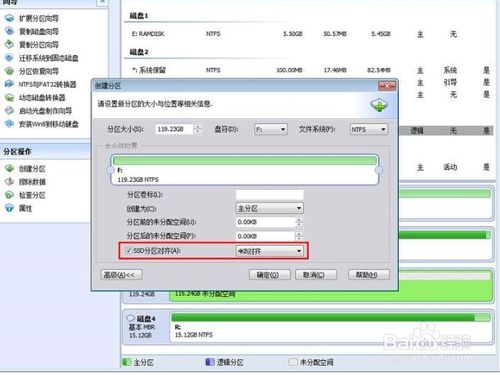
Task: Click the 安装Win8到移动硬盘 icon
Action: coord(9,124)
